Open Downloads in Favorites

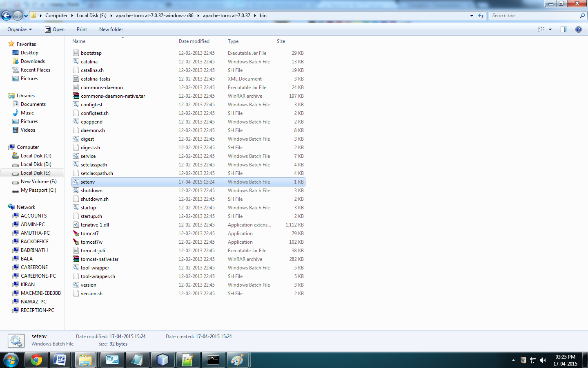(x=33, y=61)
